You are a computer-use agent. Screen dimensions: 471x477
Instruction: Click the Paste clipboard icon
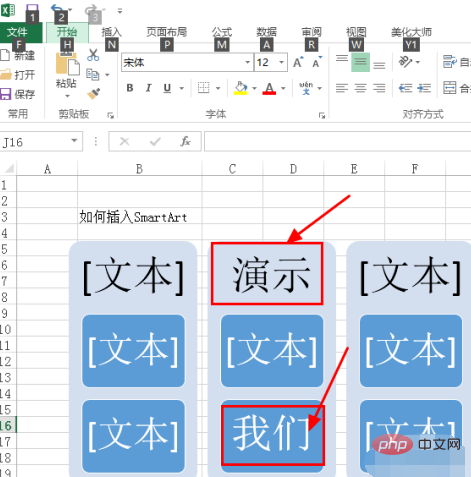pyautogui.click(x=68, y=63)
